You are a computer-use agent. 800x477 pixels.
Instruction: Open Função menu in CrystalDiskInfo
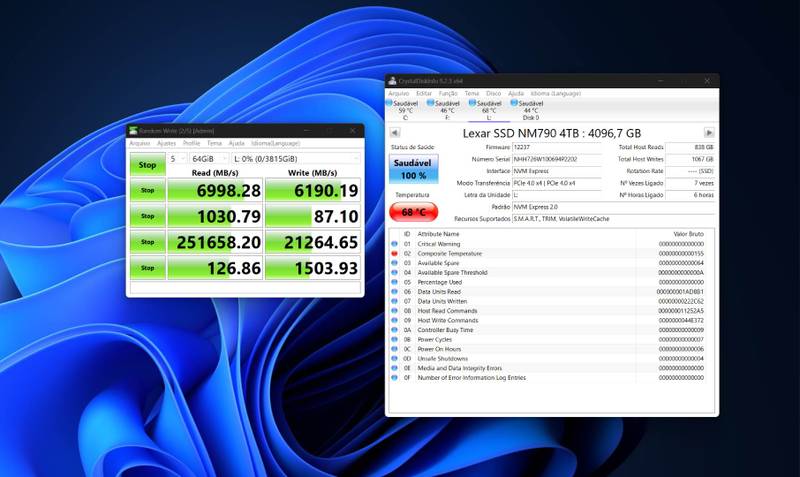coord(448,93)
